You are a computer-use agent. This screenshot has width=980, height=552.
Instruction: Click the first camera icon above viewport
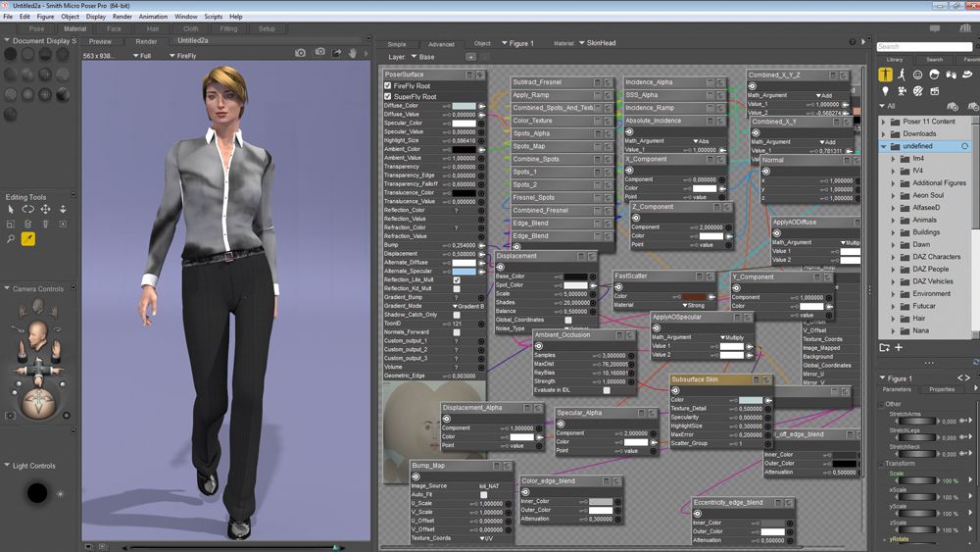coord(301,53)
